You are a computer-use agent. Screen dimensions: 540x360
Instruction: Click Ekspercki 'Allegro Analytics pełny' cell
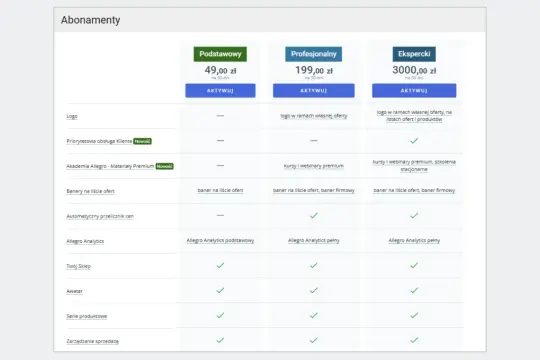pos(414,240)
